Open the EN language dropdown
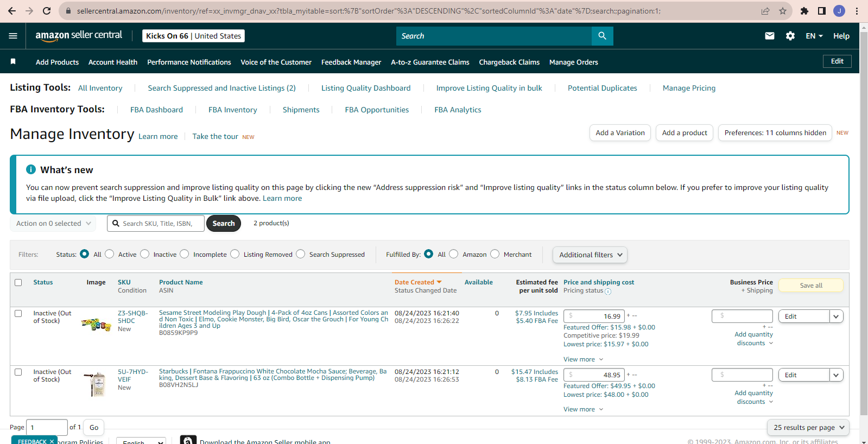Screen dimensions: 868x444 (814, 36)
